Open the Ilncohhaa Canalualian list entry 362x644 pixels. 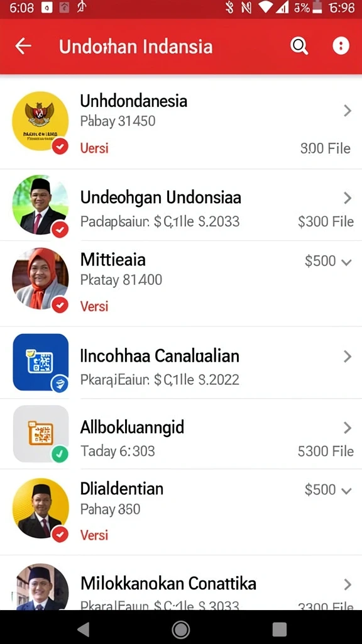click(x=181, y=362)
